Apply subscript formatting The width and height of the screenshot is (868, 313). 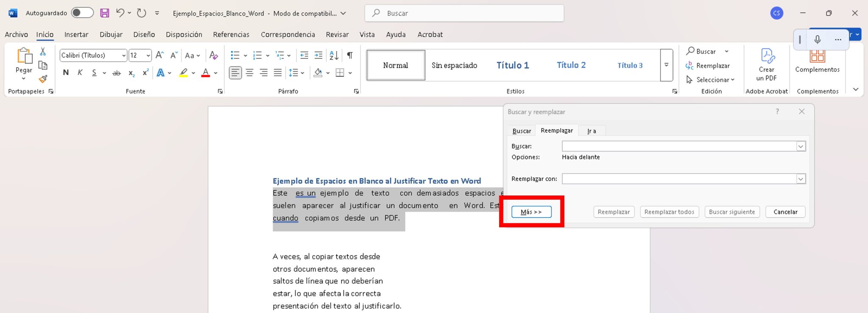pos(131,73)
